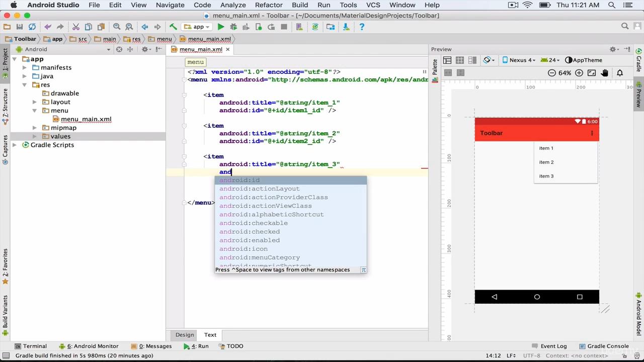Collapse the app module tree node
Image resolution: width=644 pixels, height=362 pixels.
click(15, 59)
